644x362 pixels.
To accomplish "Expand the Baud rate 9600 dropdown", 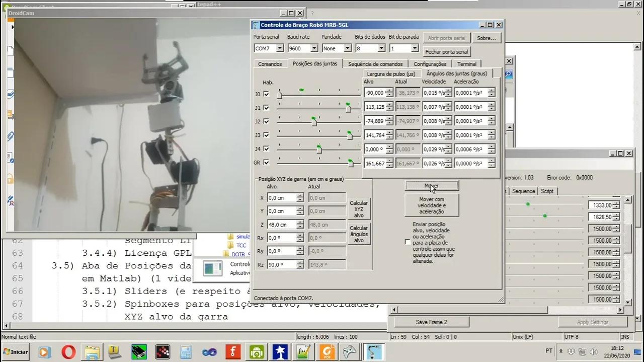I will [303, 48].
